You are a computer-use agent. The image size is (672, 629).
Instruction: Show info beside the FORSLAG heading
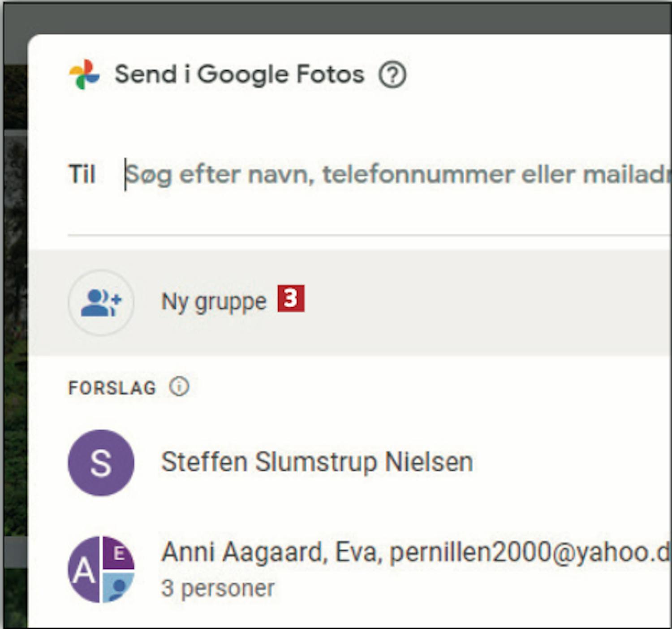(x=179, y=386)
